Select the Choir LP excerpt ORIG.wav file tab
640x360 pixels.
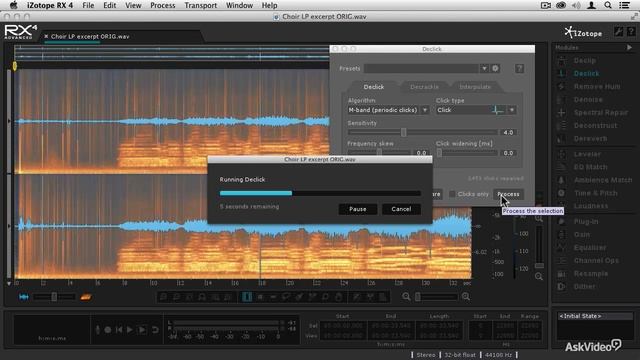tap(90, 36)
